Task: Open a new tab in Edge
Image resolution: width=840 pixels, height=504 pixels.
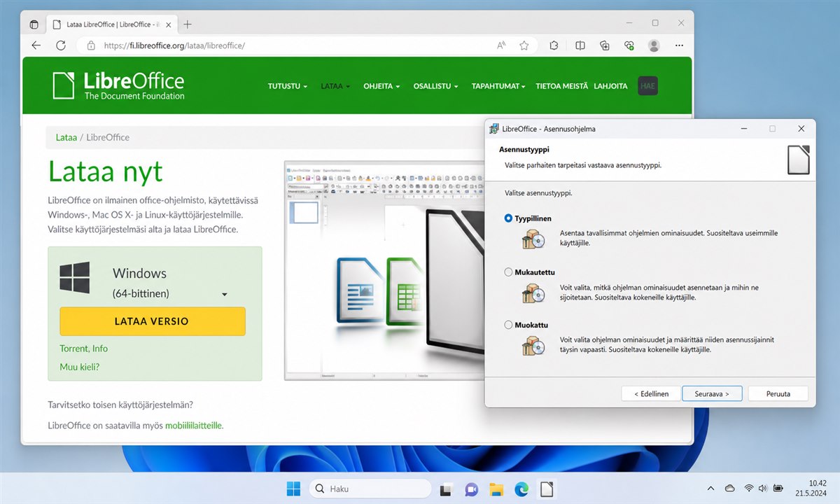Action: (188, 24)
